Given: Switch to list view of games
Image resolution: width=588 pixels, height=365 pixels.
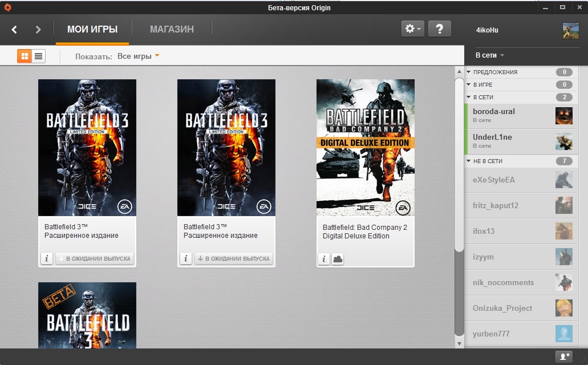Looking at the screenshot, I should [38, 56].
